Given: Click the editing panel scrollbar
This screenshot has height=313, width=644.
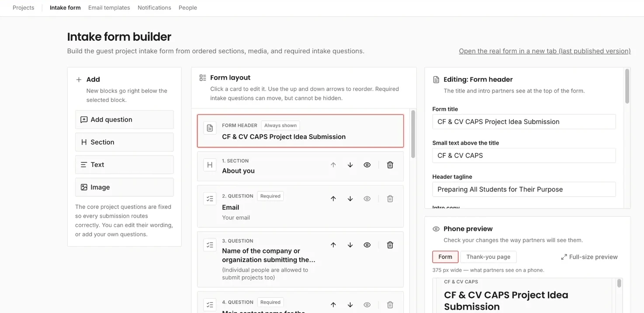Looking at the screenshot, I should coord(627,87).
